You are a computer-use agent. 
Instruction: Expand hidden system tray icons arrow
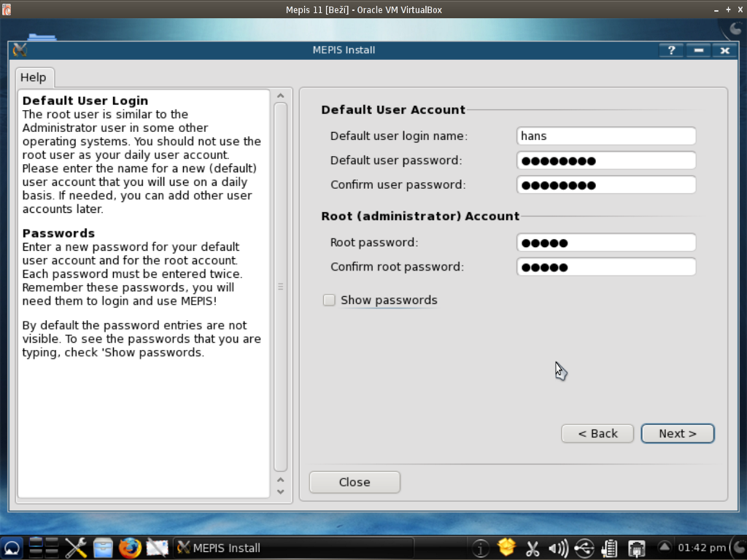[x=665, y=547]
